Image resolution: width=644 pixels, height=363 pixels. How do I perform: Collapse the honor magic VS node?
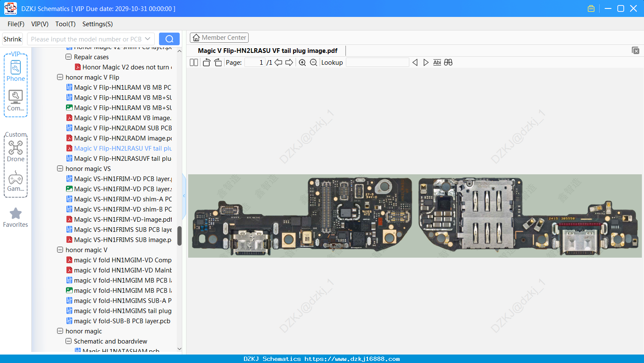60,168
